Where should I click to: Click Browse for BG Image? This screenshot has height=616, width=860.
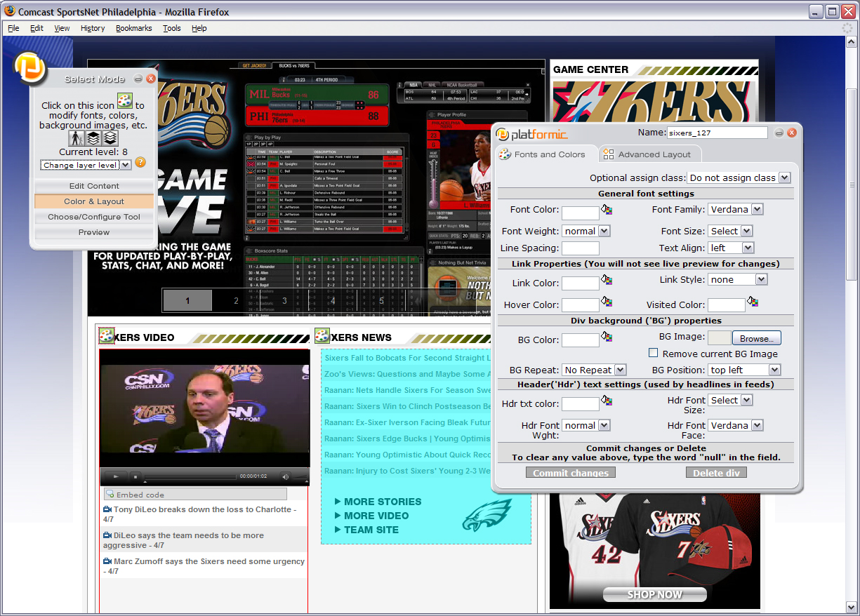756,338
